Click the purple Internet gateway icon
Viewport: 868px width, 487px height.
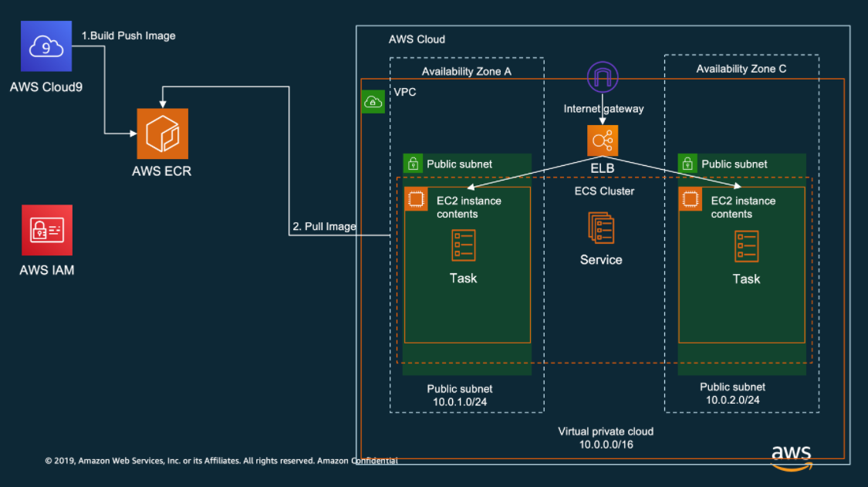coord(603,77)
